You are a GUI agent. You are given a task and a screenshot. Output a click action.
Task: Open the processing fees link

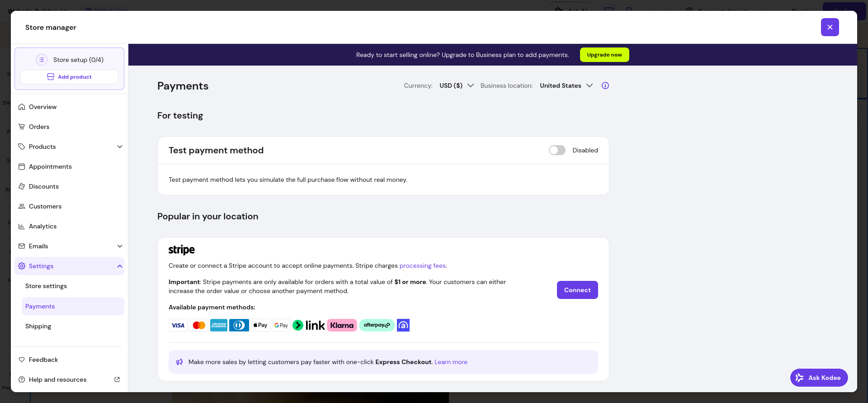pyautogui.click(x=422, y=266)
